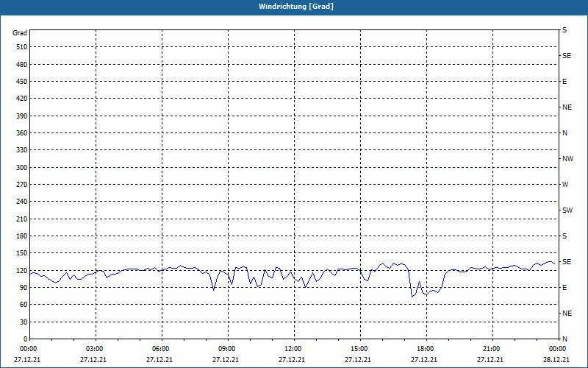588x368 pixels.
Task: Click the y-axis value 180
Action: coord(22,236)
